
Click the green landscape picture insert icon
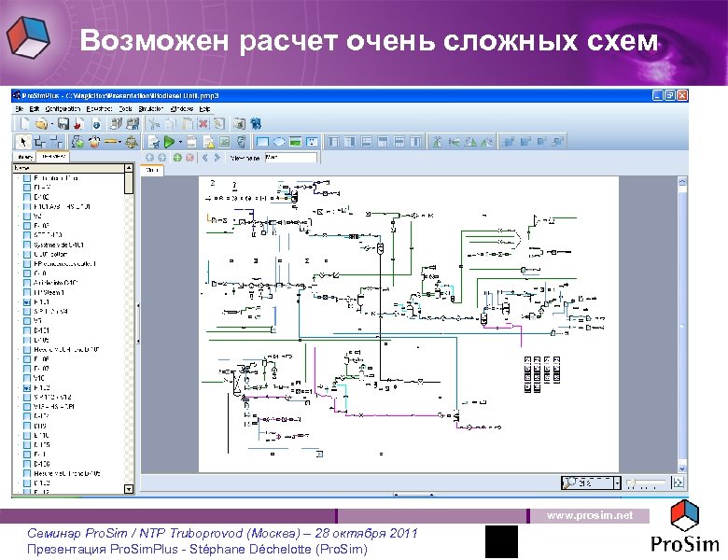[x=295, y=142]
